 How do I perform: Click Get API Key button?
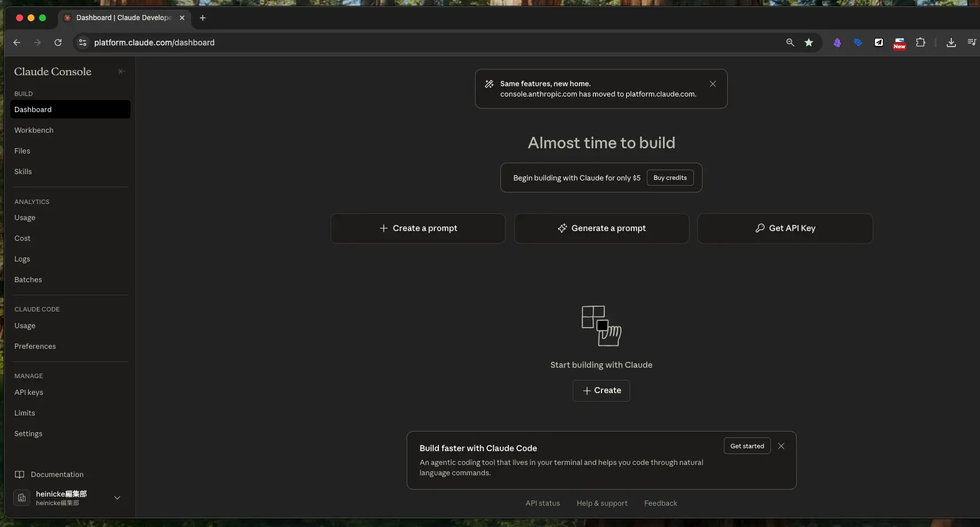pos(785,228)
